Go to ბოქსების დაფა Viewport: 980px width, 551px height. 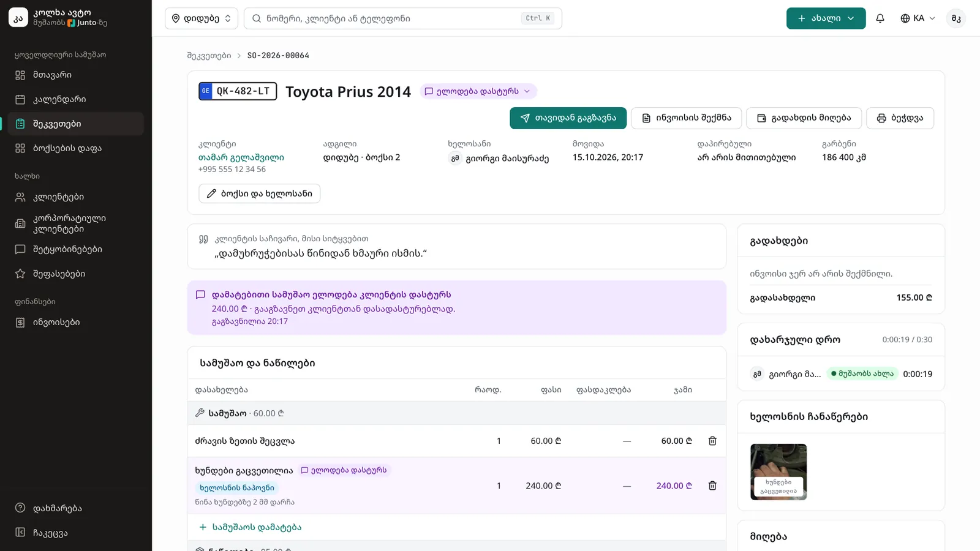[x=76, y=148]
